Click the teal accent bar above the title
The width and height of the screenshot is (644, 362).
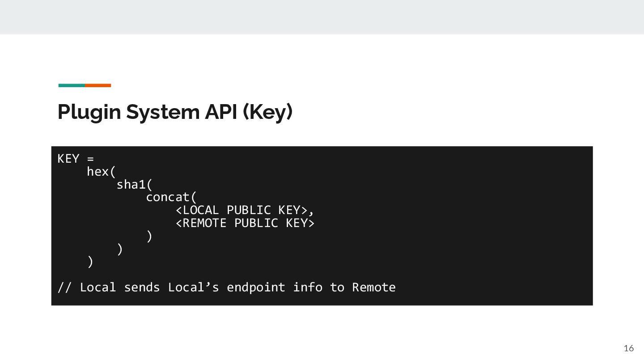point(72,85)
